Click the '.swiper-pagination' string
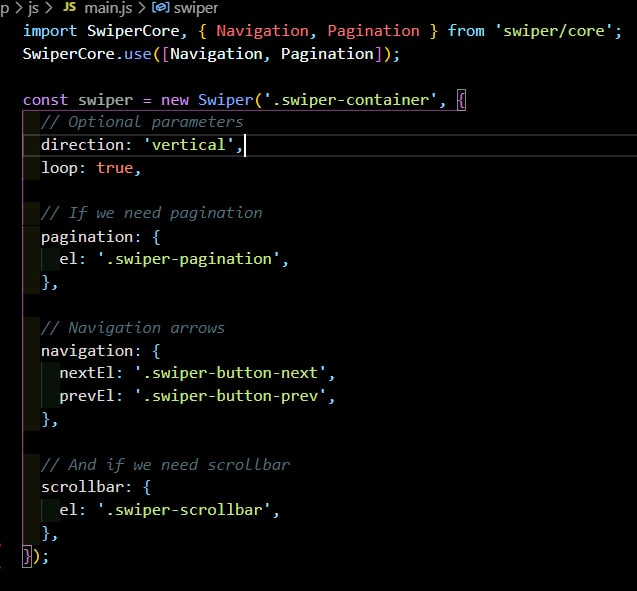This screenshot has width=637, height=591. (x=189, y=259)
